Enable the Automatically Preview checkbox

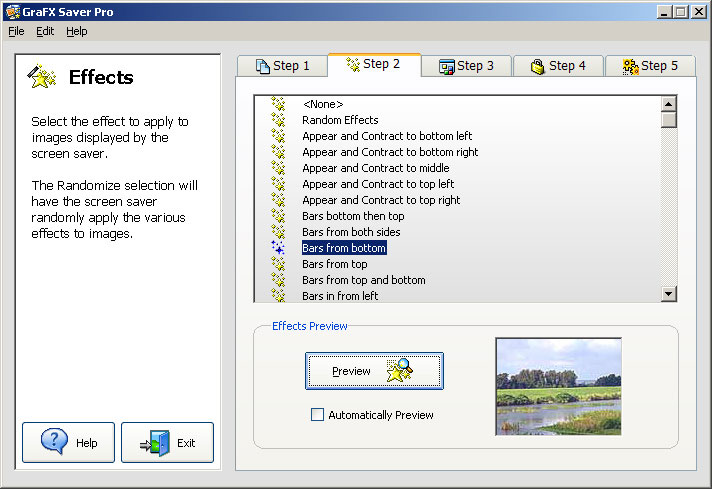(317, 415)
